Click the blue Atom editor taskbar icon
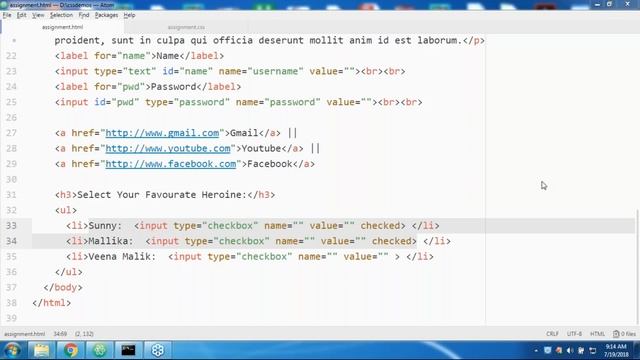This screenshot has width=640, height=360. click(158, 350)
